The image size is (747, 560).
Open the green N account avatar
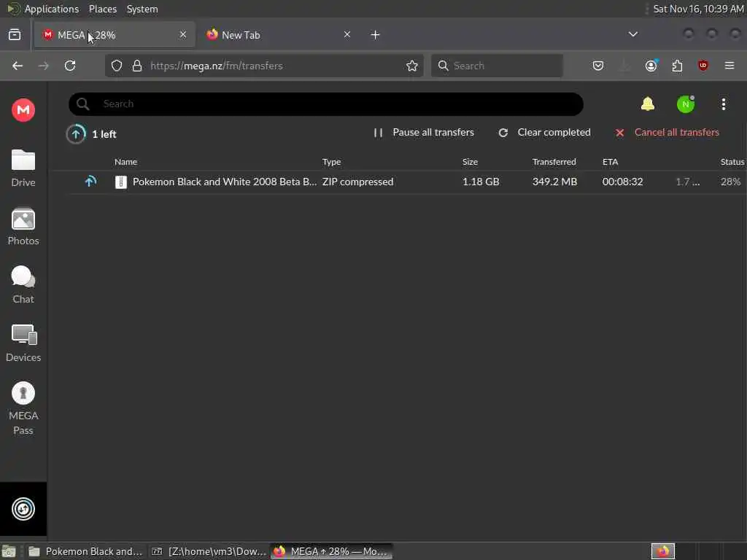click(x=686, y=104)
